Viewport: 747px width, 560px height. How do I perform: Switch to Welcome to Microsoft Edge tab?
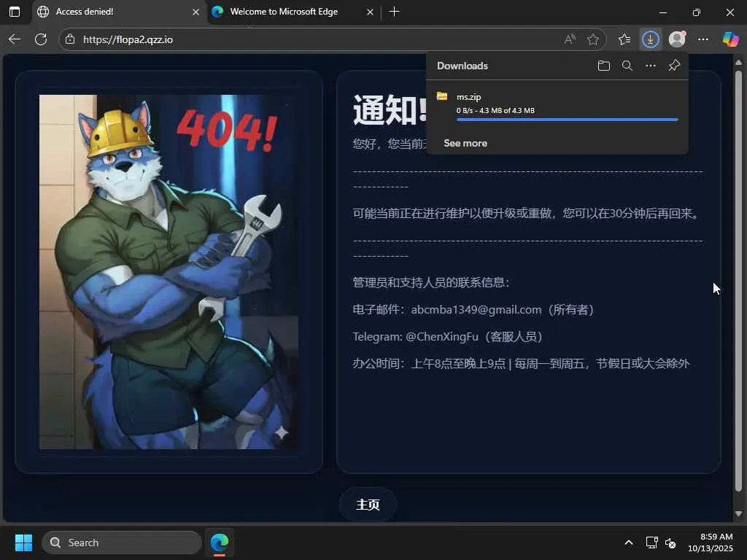coord(293,12)
